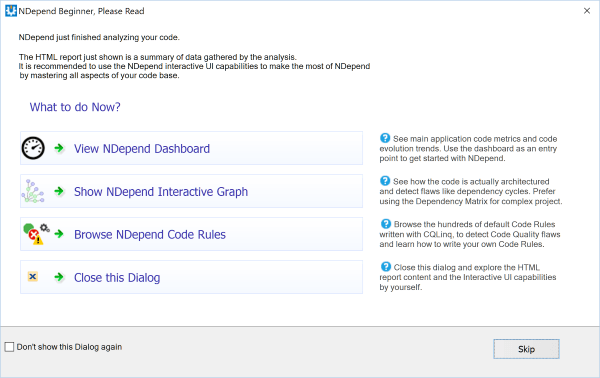Viewport: 600px width, 378px height.
Task: Click help icon next to Code Rules description
Action: point(386,223)
